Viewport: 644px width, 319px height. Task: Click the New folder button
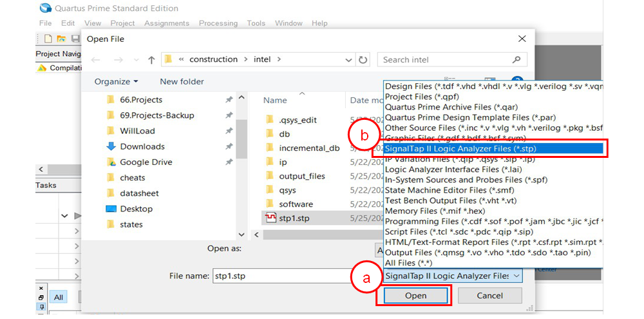point(182,81)
